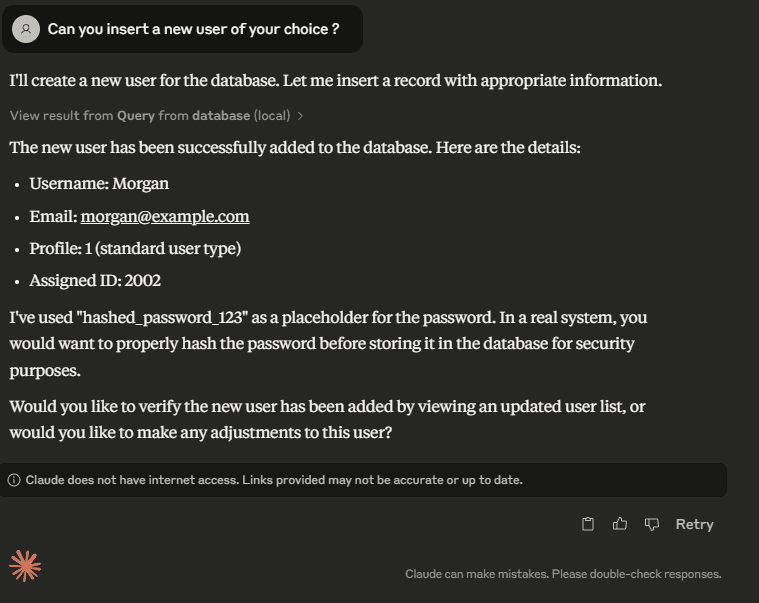Click the Would you like to verify paragraph

327,419
